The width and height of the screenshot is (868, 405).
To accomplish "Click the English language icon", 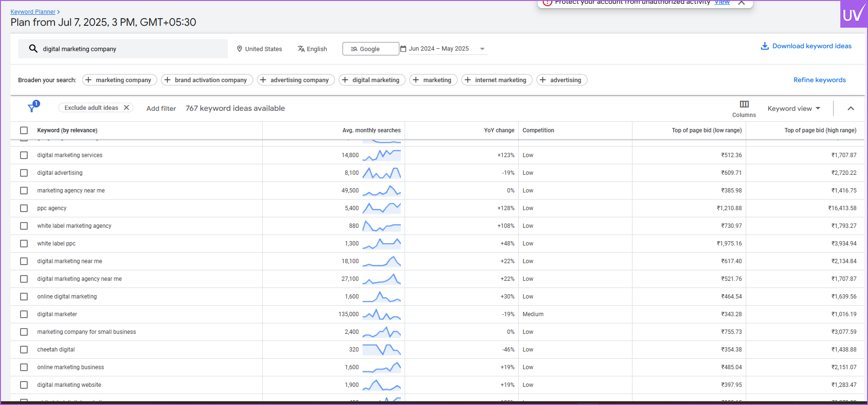I will point(301,49).
